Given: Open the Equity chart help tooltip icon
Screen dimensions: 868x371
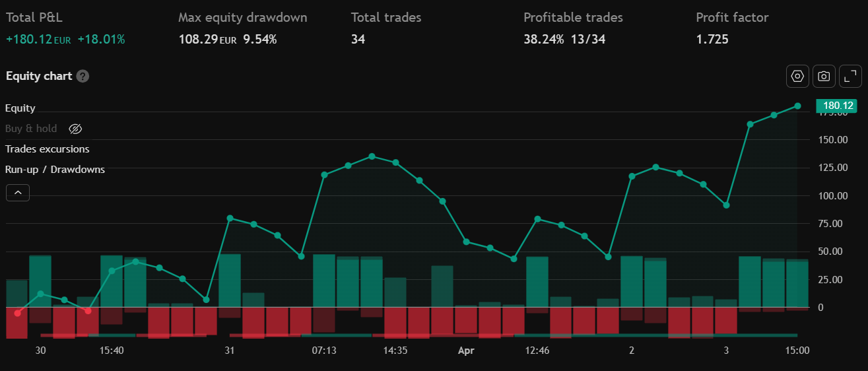Looking at the screenshot, I should pyautogui.click(x=83, y=76).
